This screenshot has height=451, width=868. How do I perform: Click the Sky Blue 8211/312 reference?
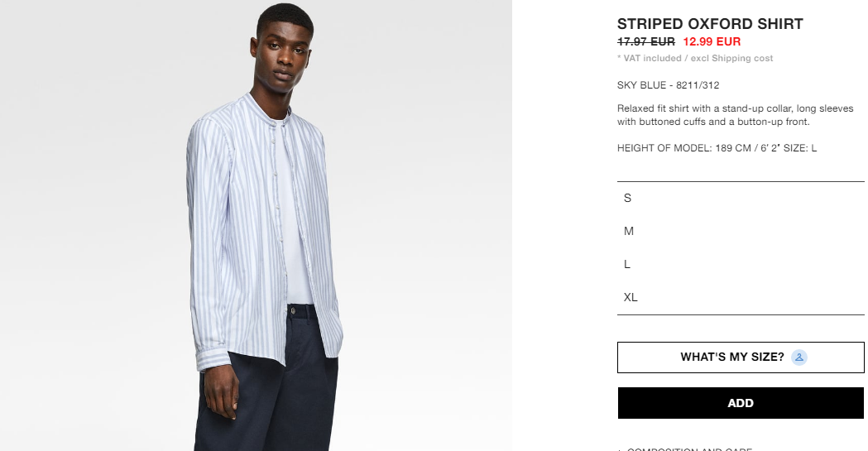(x=668, y=85)
